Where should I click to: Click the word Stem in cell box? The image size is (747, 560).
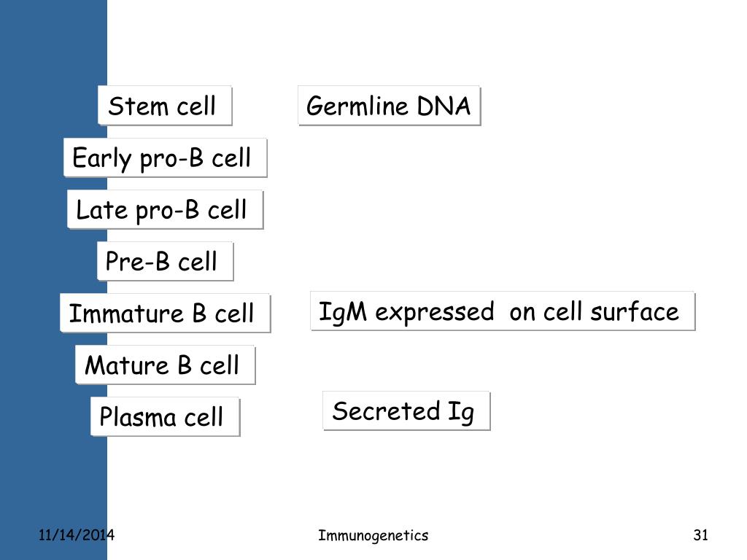(138, 106)
